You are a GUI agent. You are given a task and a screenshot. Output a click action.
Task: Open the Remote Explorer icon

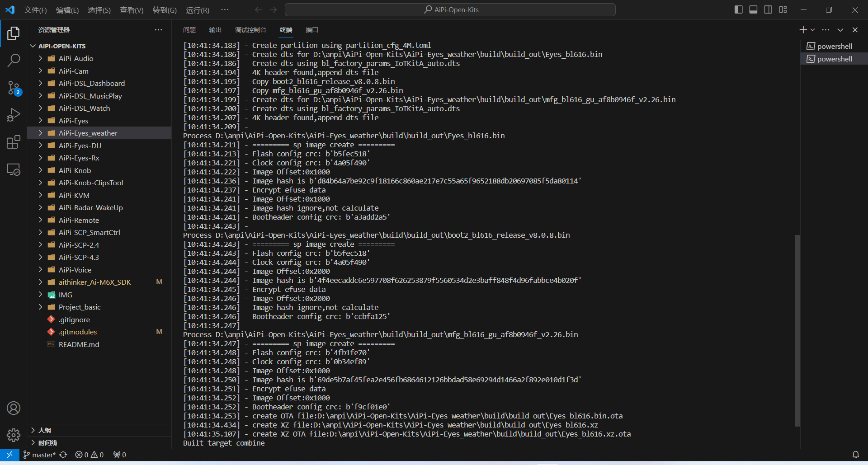(x=14, y=169)
